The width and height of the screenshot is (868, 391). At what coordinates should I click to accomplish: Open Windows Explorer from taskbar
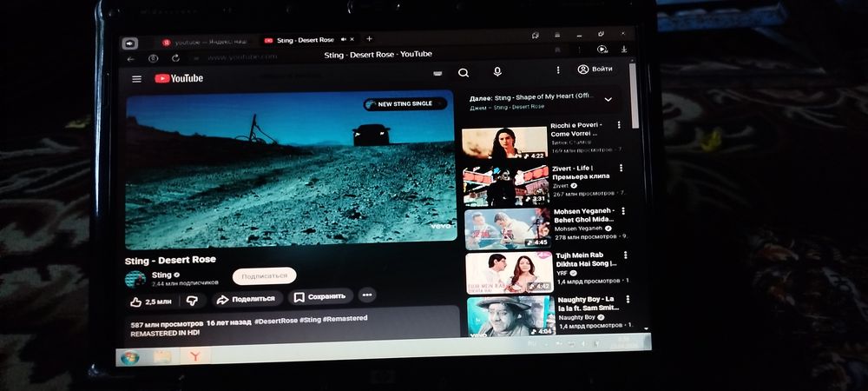click(x=162, y=356)
